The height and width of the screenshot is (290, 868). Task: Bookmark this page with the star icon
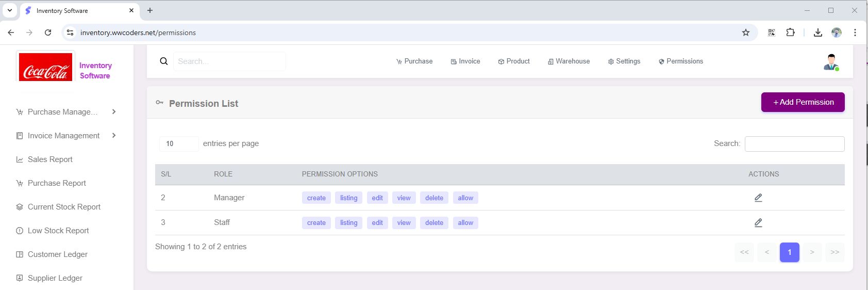click(x=745, y=33)
